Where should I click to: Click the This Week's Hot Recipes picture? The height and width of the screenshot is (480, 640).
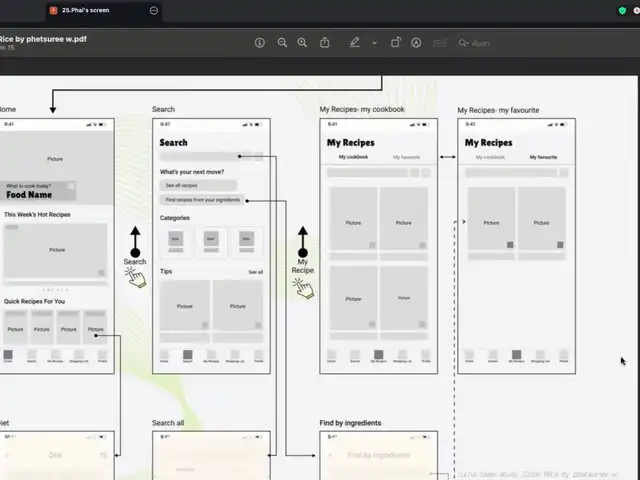click(57, 250)
